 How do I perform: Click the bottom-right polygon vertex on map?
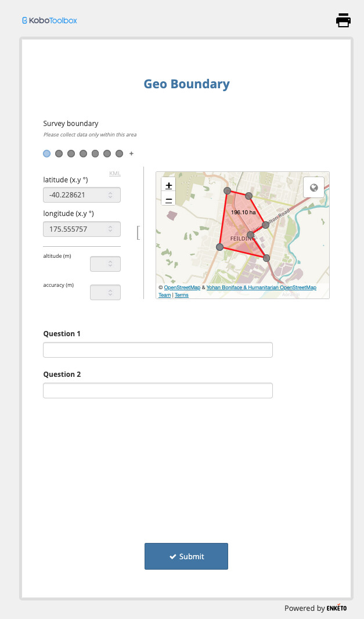point(266,257)
